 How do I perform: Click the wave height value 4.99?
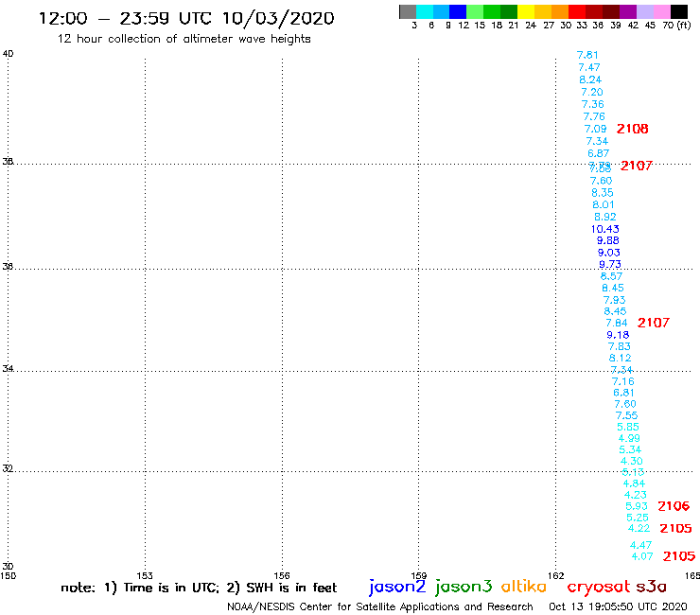coord(629,439)
